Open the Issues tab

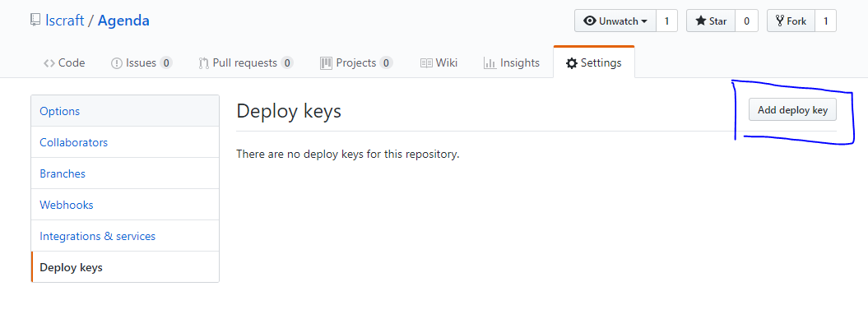(142, 63)
